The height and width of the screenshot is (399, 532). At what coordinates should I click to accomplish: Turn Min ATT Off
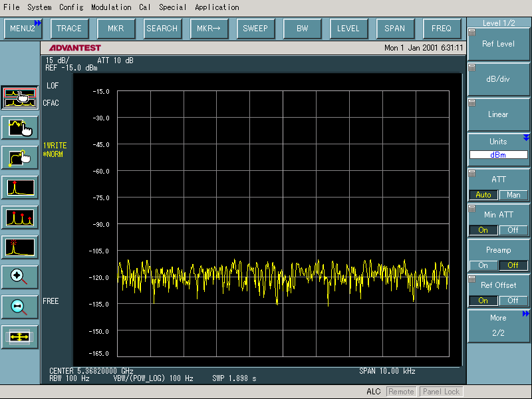pyautogui.click(x=513, y=230)
